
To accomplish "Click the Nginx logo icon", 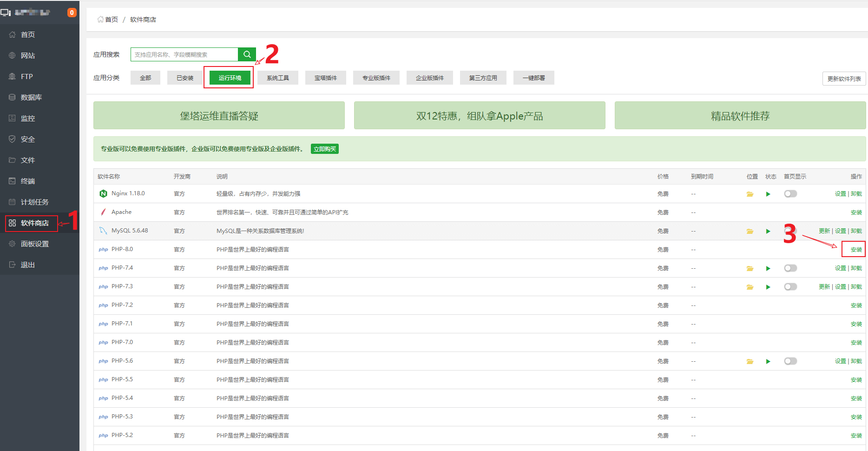I will coord(103,193).
